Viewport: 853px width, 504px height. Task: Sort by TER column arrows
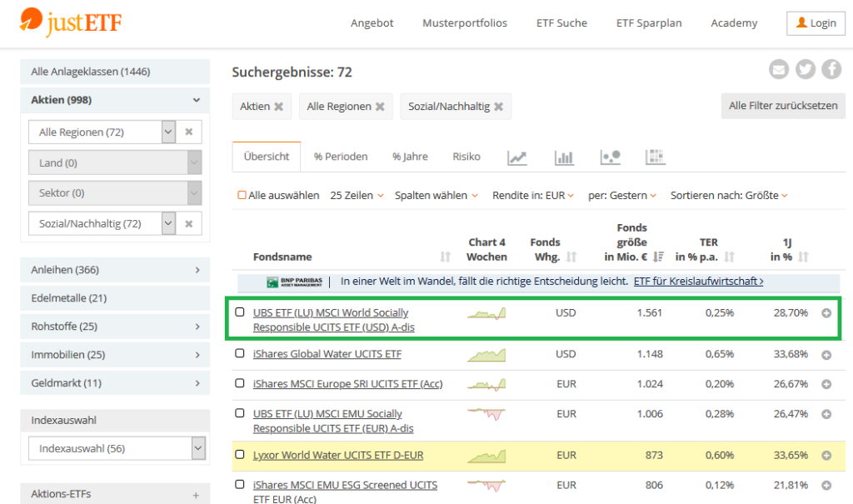tap(730, 257)
